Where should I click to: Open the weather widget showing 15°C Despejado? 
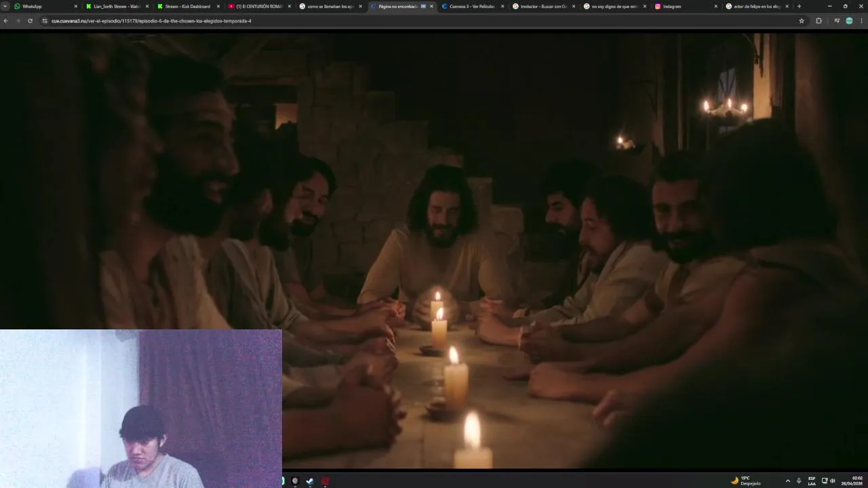745,481
